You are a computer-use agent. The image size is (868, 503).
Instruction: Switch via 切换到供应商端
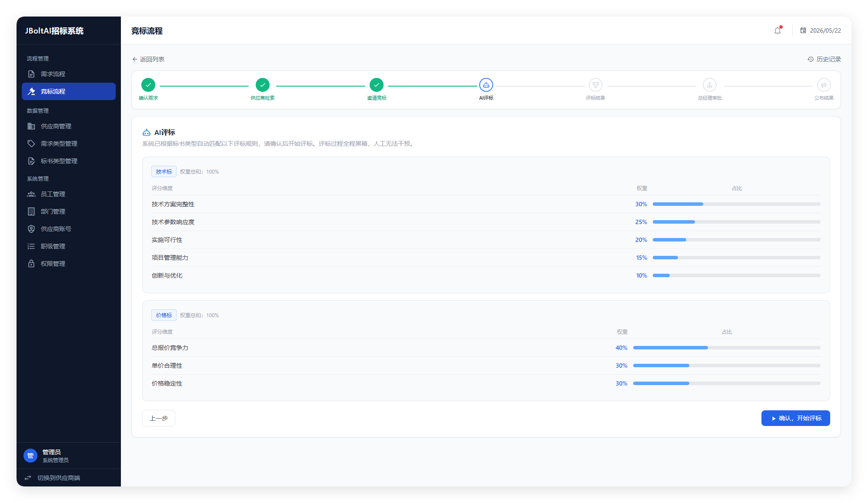[69, 478]
